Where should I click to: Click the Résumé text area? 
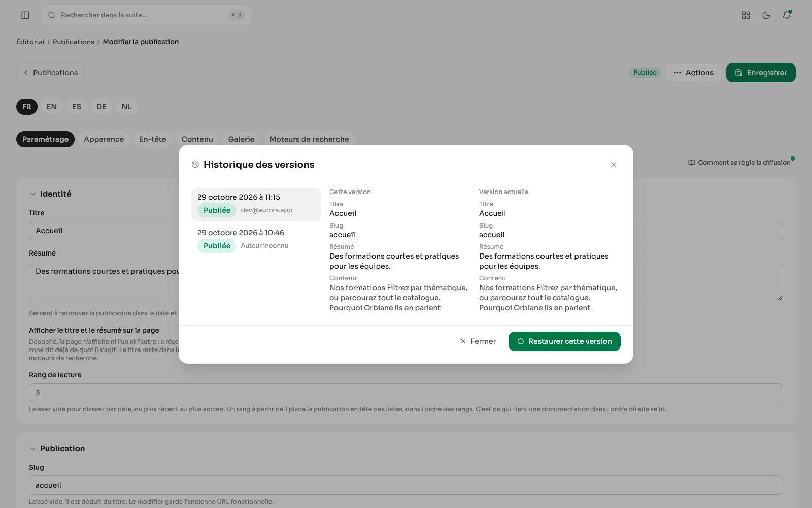click(406, 281)
